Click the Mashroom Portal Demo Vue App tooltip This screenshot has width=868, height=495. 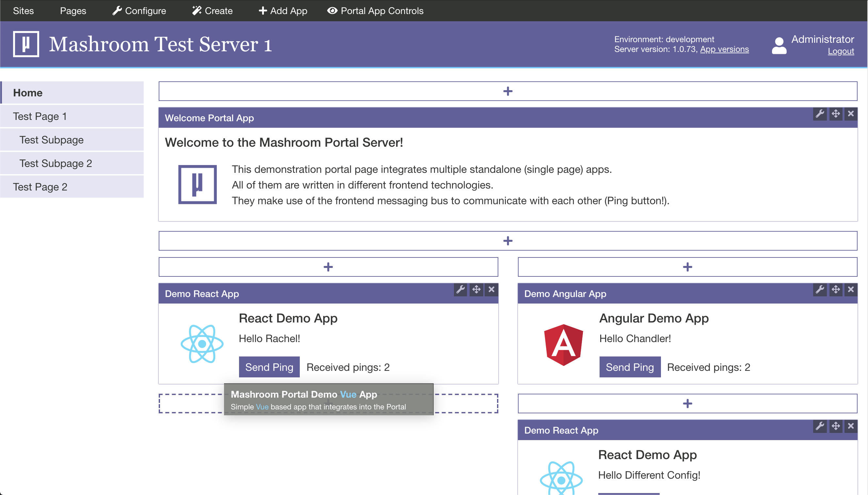(329, 400)
